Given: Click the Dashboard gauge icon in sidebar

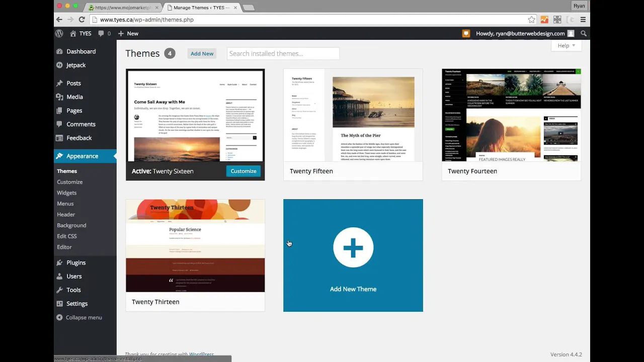Looking at the screenshot, I should coord(60,51).
